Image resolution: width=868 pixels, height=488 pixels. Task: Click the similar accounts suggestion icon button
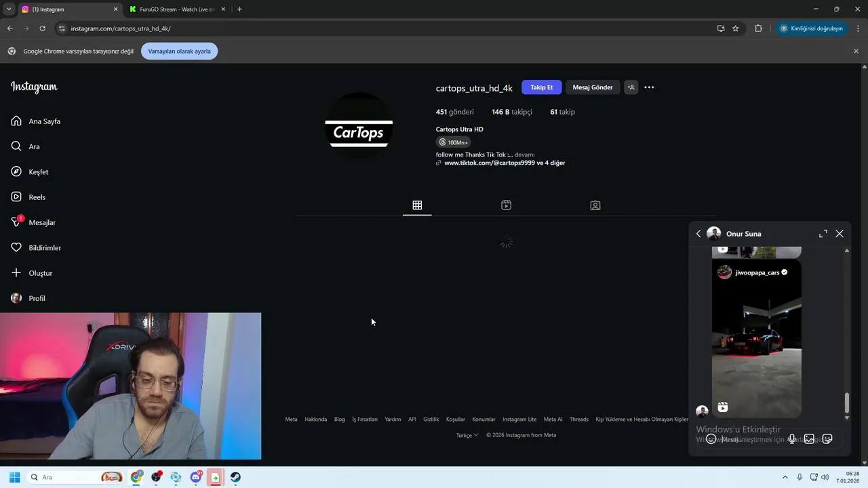(631, 87)
